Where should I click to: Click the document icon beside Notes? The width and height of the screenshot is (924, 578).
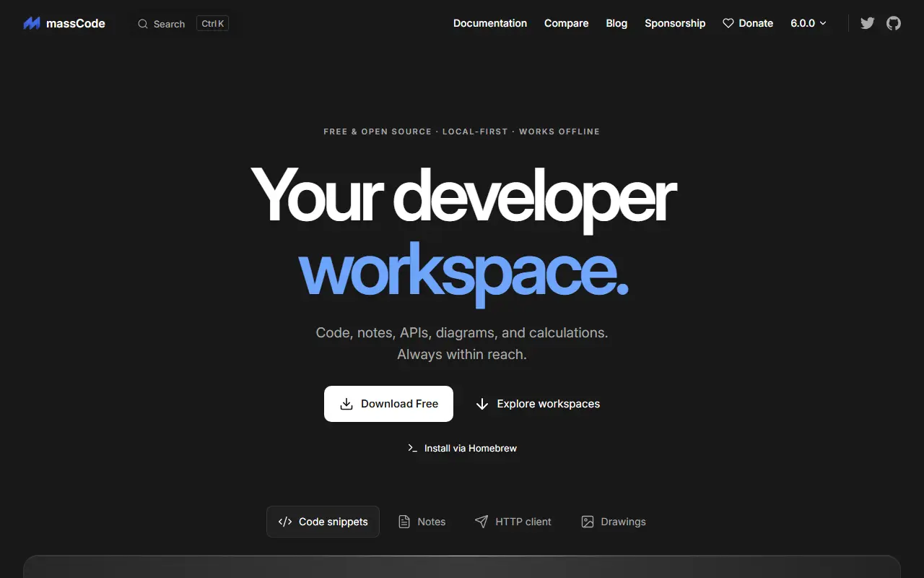point(404,522)
